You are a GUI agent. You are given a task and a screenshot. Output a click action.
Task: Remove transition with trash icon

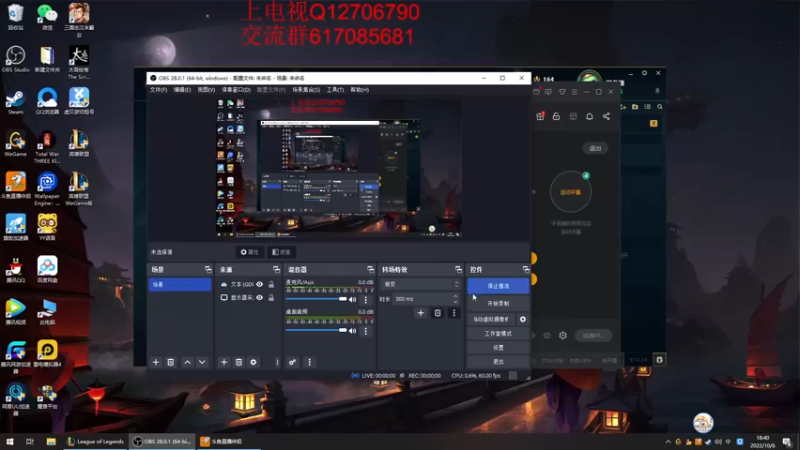pos(437,313)
